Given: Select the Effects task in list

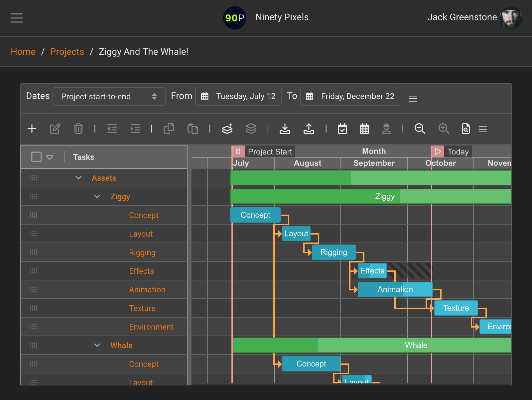Looking at the screenshot, I should point(141,271).
